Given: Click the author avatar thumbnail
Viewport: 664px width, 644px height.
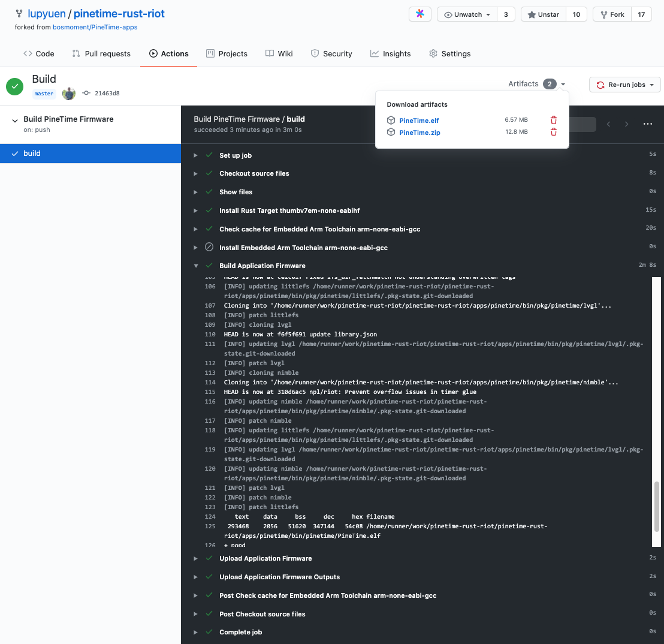Looking at the screenshot, I should (x=69, y=94).
